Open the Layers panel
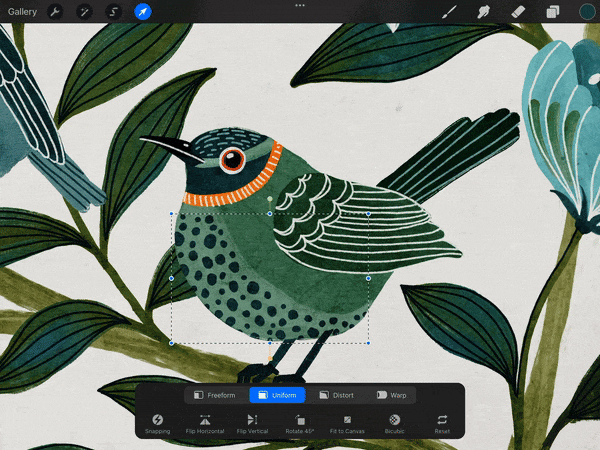The width and height of the screenshot is (600, 450). coord(552,12)
